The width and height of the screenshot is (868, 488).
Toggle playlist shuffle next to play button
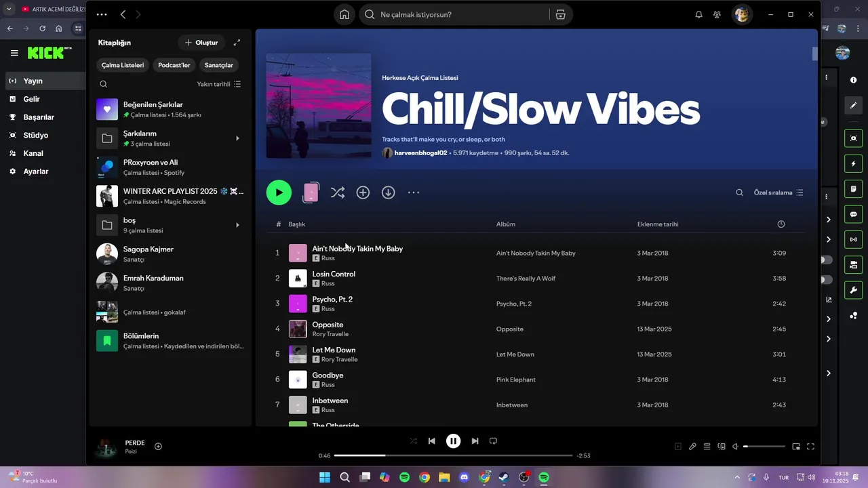tap(337, 192)
